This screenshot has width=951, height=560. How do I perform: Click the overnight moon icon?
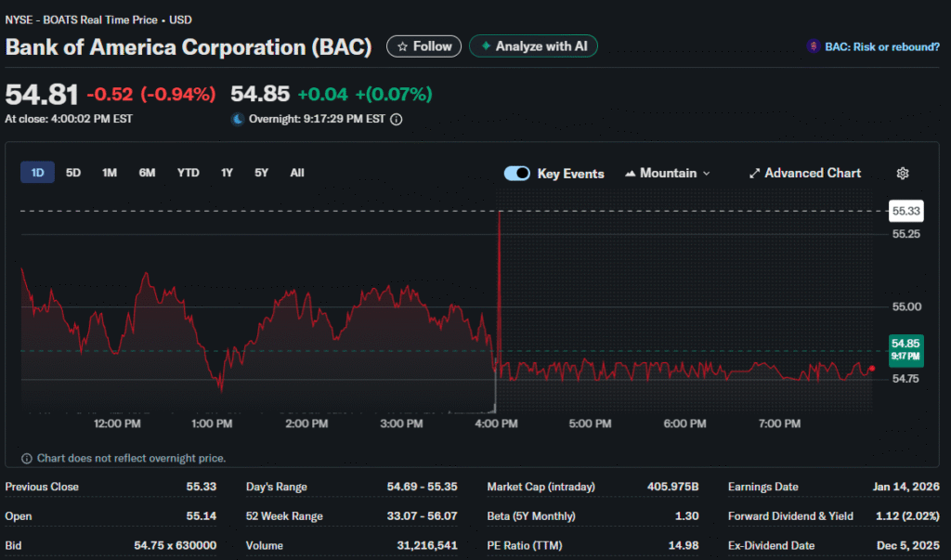tap(237, 119)
